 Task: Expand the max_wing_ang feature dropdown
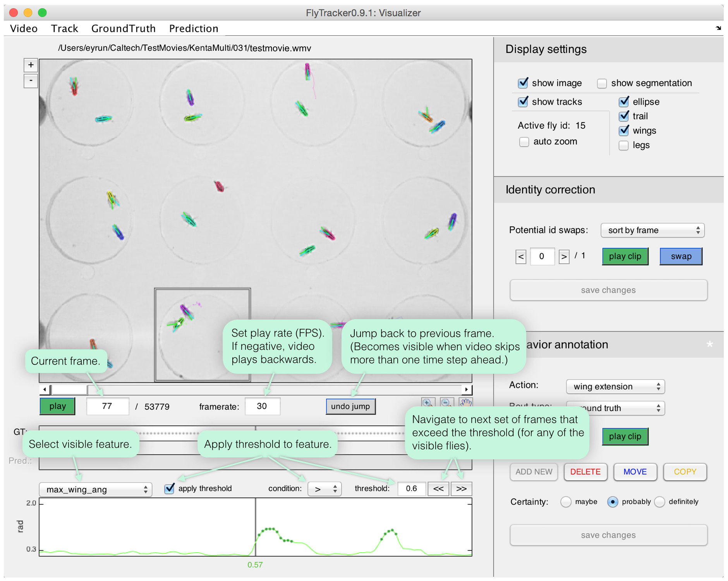96,490
